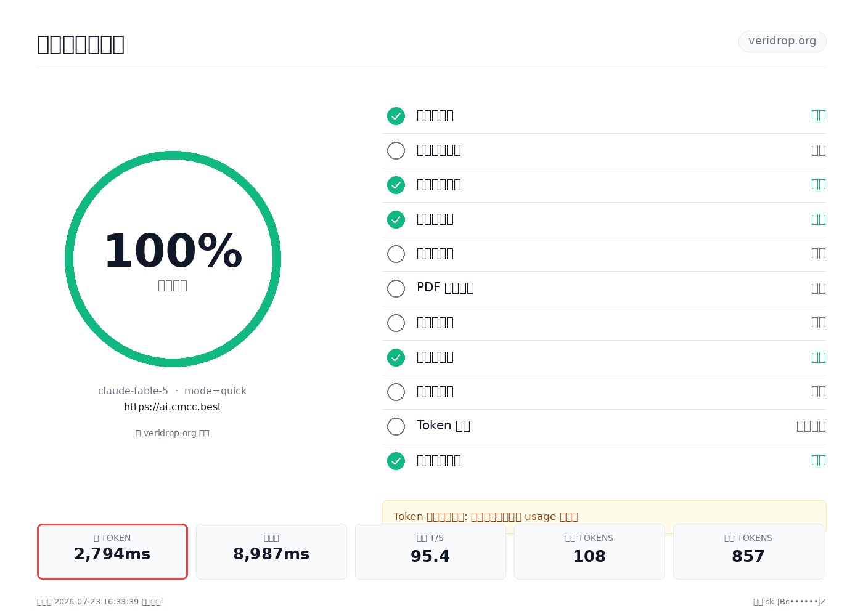
Task: Click the empty circle beside the PDF item
Action: pos(396,288)
